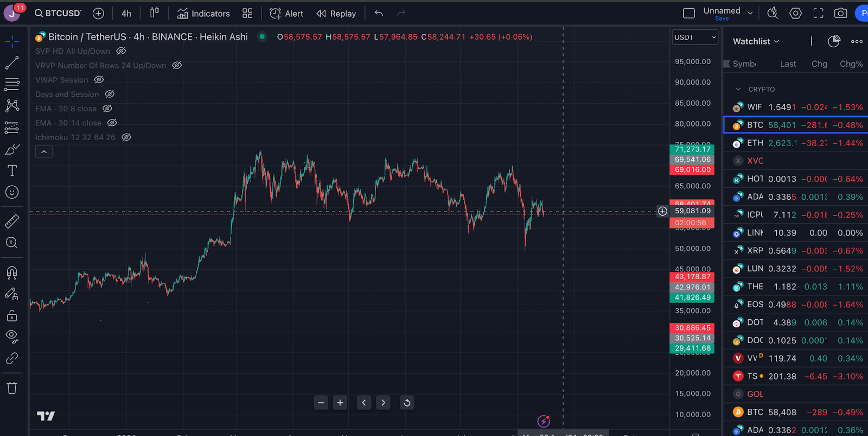Image resolution: width=868 pixels, height=436 pixels.
Task: Open indicator templates grid
Action: (x=247, y=13)
